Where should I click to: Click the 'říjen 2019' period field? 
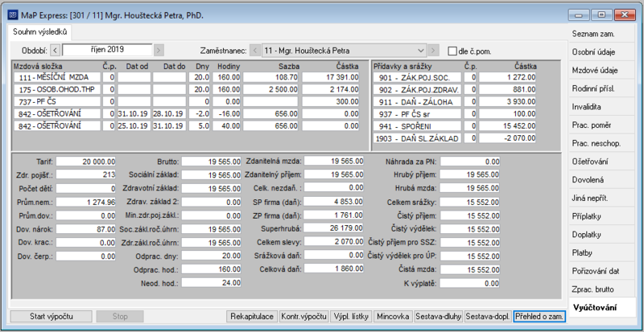pos(107,50)
